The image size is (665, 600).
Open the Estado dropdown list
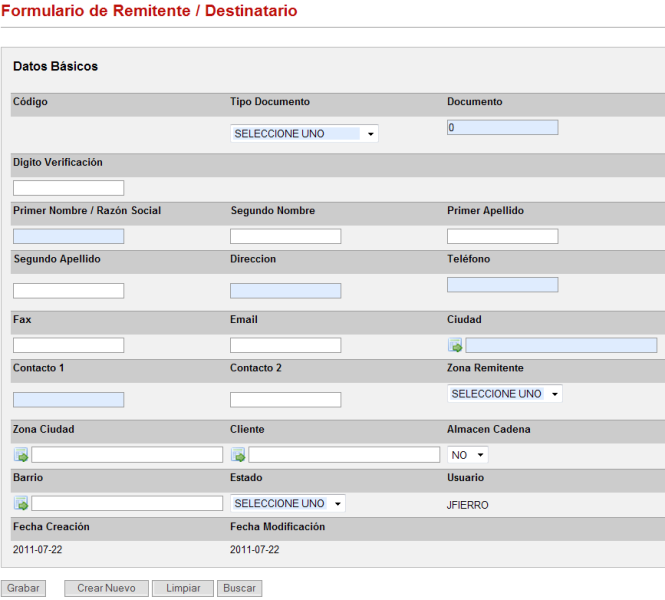[x=288, y=504]
